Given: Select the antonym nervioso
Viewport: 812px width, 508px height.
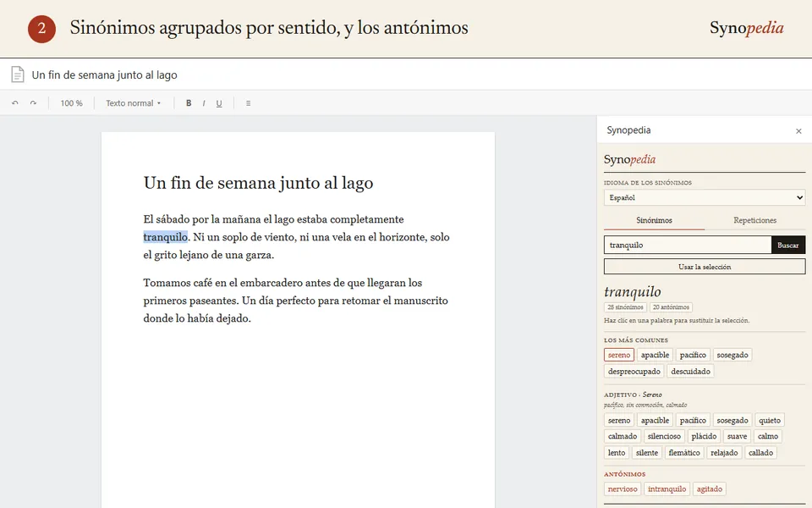Looking at the screenshot, I should [x=623, y=489].
